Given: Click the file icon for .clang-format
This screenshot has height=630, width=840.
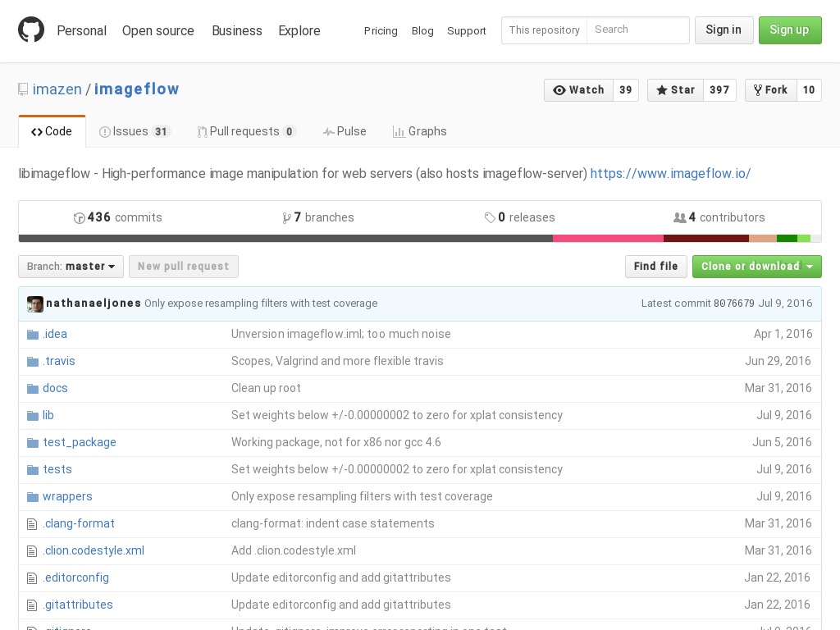Looking at the screenshot, I should (32, 524).
